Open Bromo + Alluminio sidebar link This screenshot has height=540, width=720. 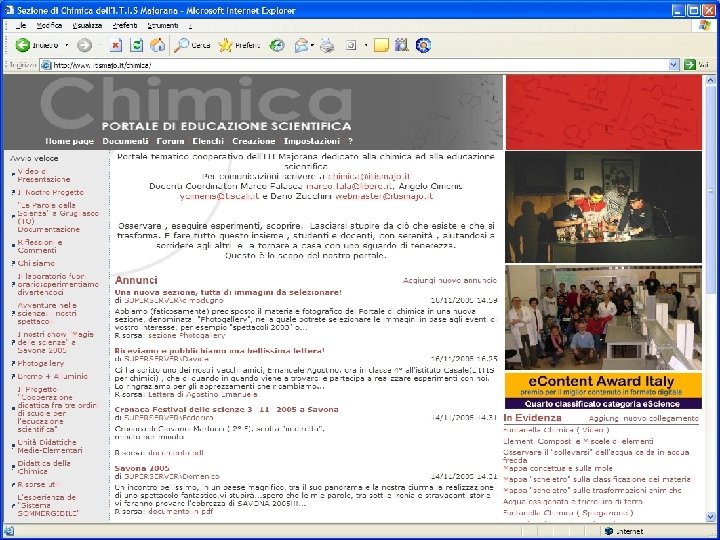click(x=52, y=376)
